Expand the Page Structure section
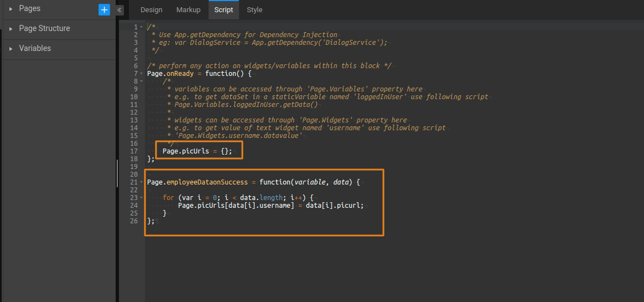This screenshot has height=302, width=644. click(11, 29)
